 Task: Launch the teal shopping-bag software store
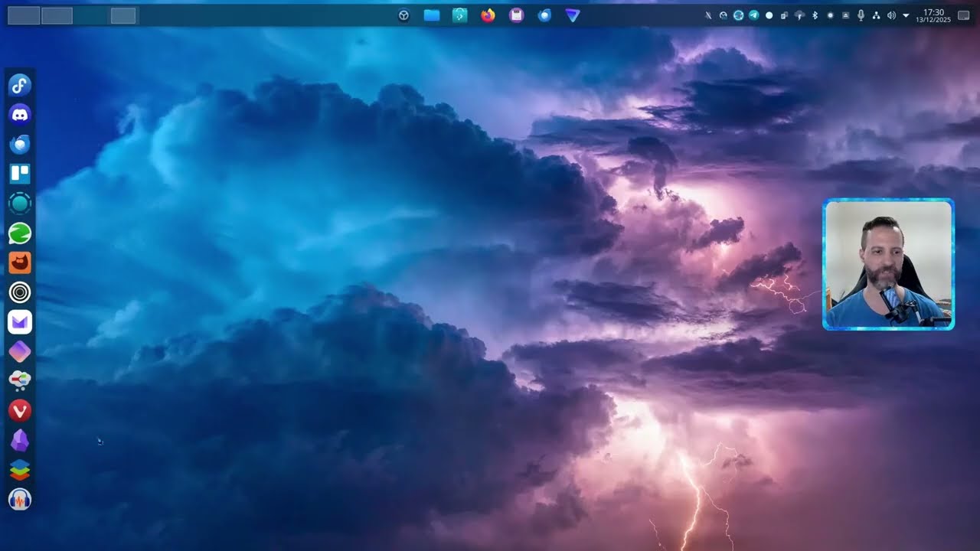tap(460, 15)
